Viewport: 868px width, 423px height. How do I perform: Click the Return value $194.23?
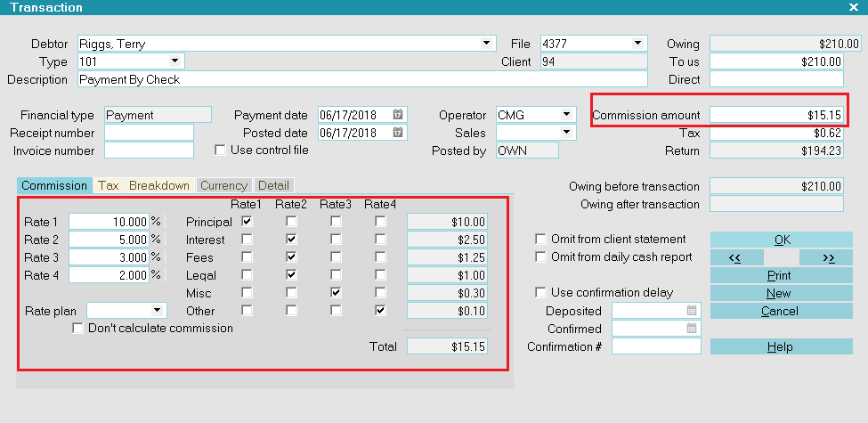click(x=776, y=150)
